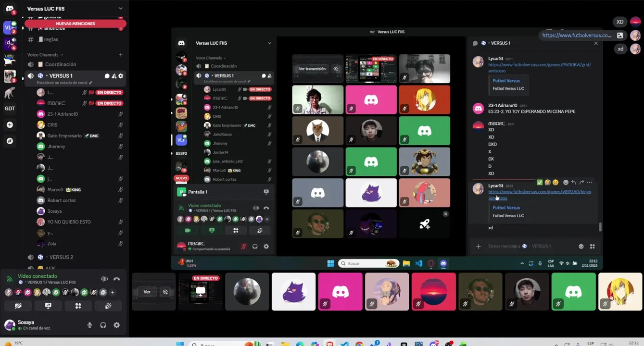Click attach plus in shared message box
The width and height of the screenshot is (644, 346).
click(x=478, y=247)
